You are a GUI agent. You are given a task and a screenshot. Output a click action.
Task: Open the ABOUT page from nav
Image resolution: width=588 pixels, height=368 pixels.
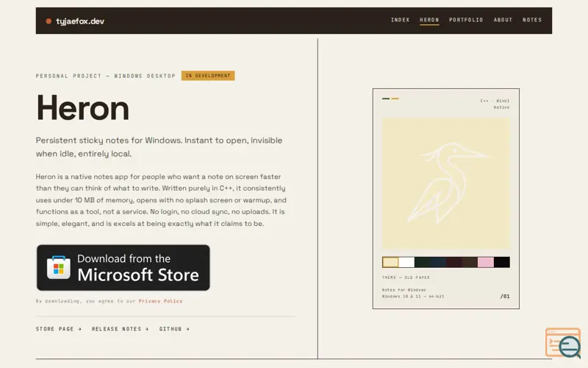point(503,20)
